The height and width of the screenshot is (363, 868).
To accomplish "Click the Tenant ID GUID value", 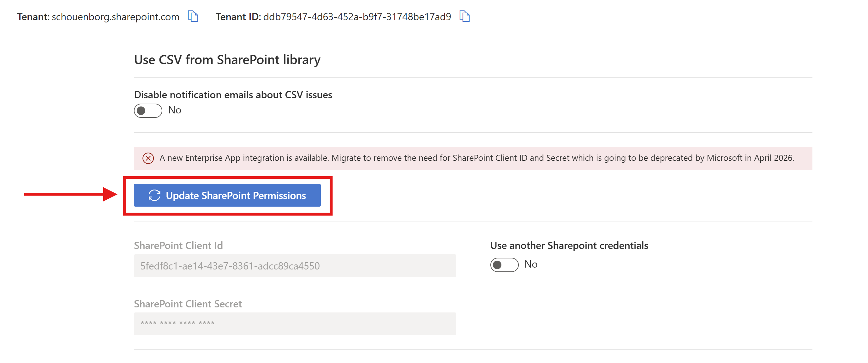I will [356, 17].
